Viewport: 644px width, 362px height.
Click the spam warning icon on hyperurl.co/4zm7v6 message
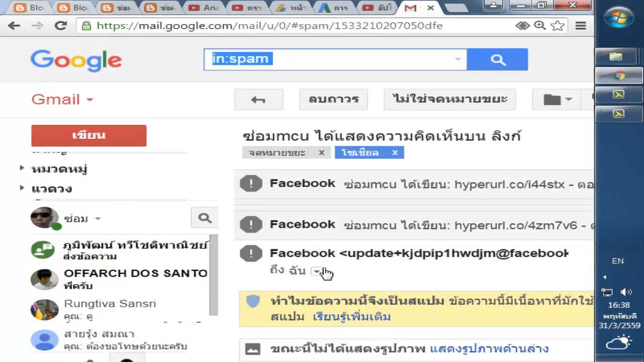251,225
